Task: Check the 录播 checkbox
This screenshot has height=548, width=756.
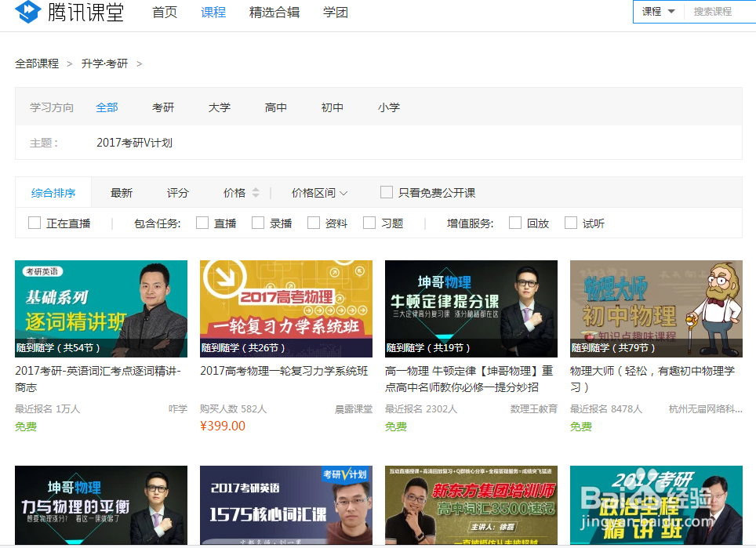Action: 257,223
